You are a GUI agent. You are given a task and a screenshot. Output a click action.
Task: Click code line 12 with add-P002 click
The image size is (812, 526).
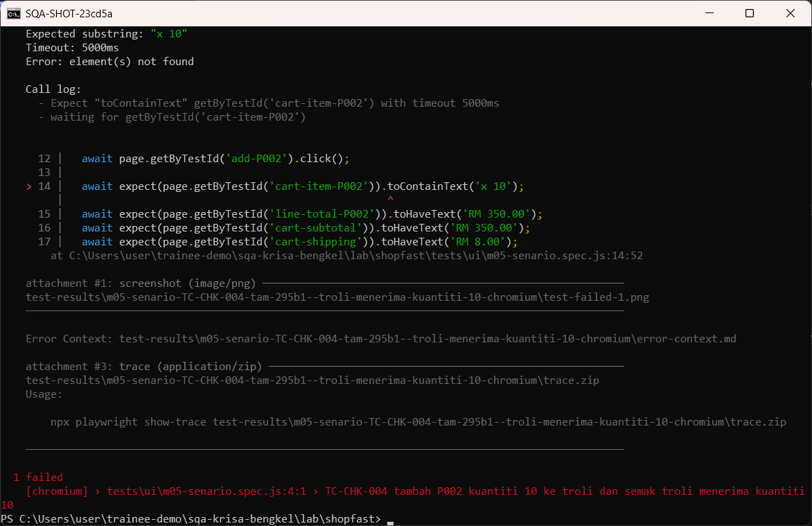215,159
